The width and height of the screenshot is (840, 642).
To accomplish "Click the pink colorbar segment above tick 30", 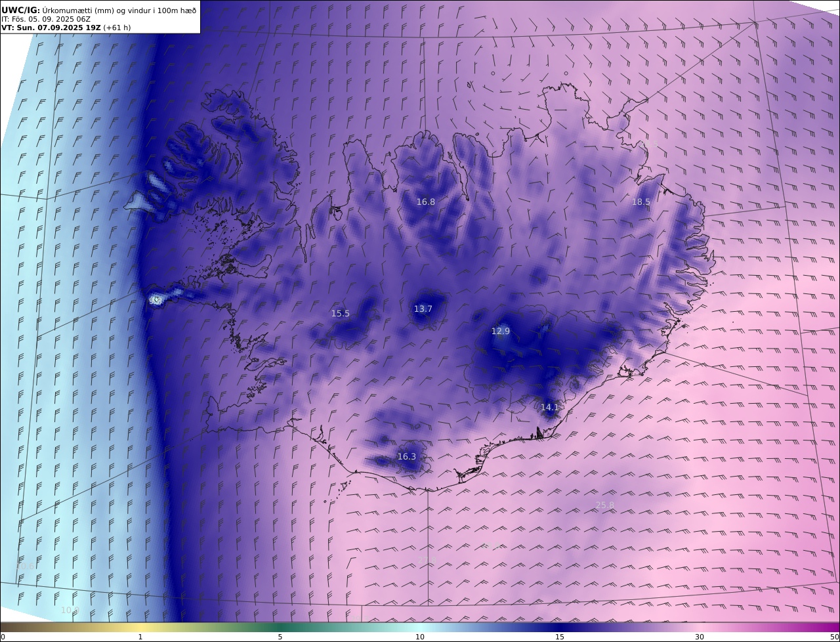I will point(700,627).
